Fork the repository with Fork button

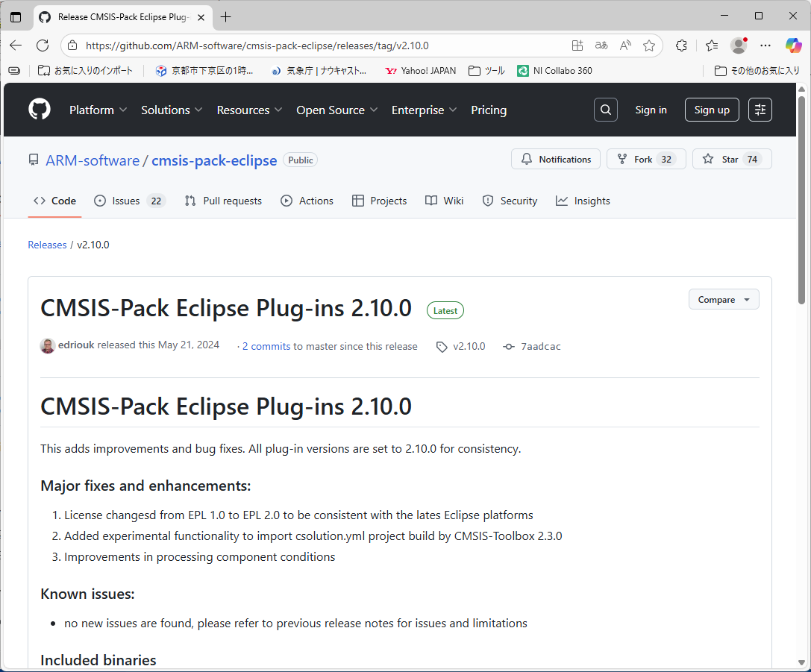(646, 159)
